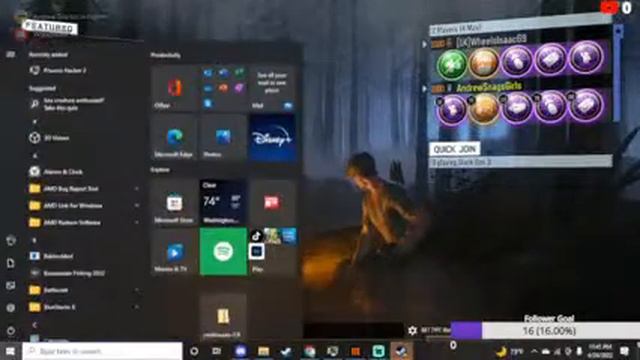This screenshot has width=640, height=360.
Task: Open the Microsoft Edge tile
Action: 174,138
